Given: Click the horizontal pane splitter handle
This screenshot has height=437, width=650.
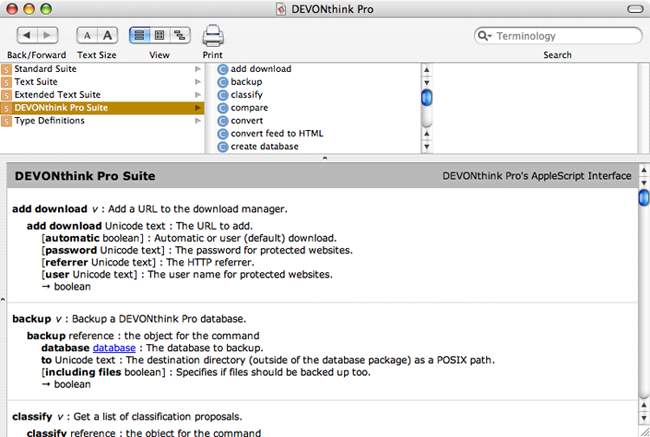Looking at the screenshot, I should click(x=325, y=158).
